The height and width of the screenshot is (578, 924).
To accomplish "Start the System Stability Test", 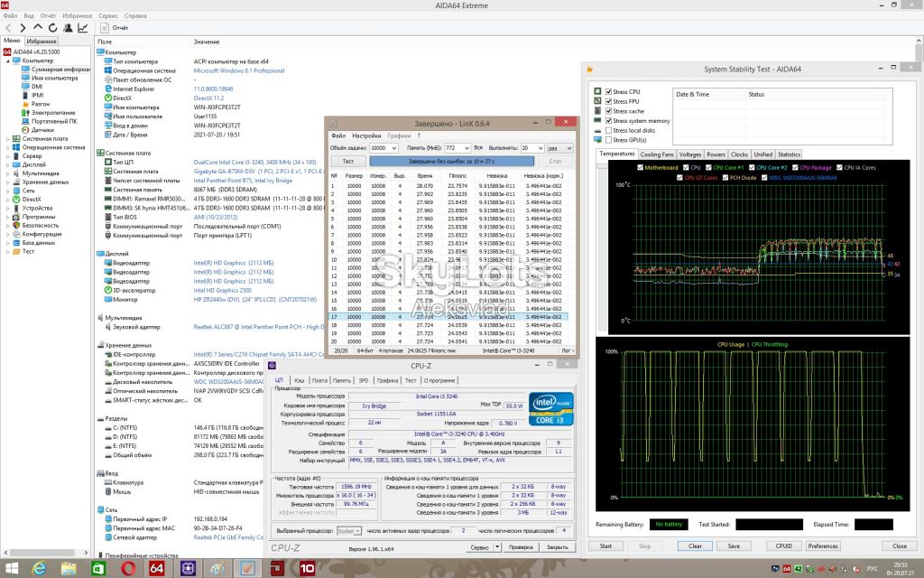I will [x=605, y=546].
